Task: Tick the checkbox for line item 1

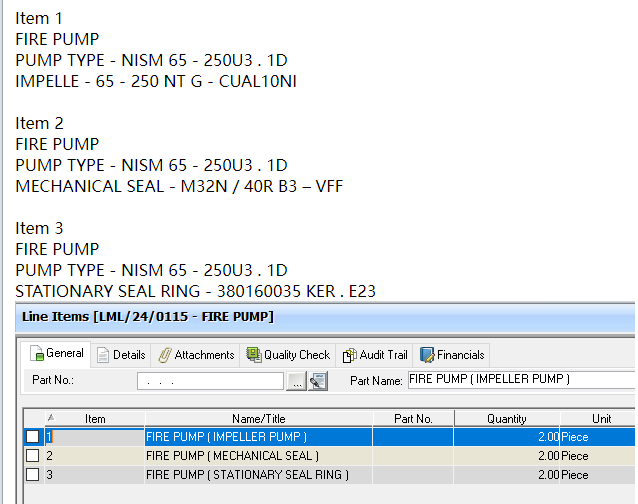Action: [33, 437]
